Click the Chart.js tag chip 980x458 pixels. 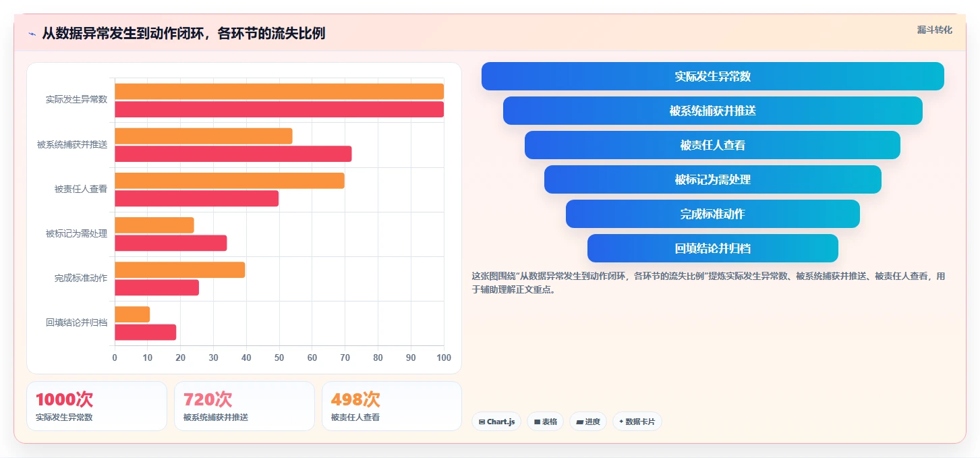496,422
